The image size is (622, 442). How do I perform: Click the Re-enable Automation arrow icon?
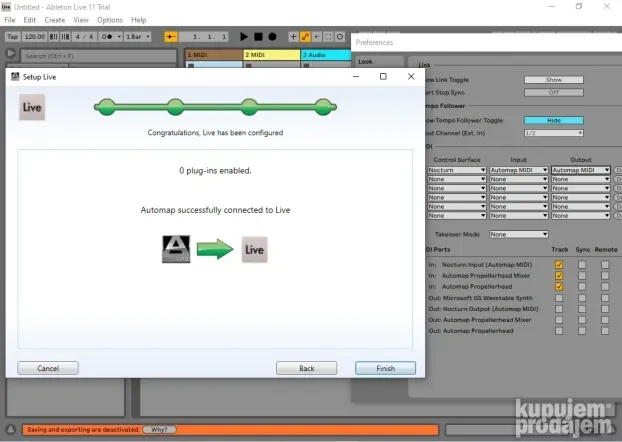[317, 37]
